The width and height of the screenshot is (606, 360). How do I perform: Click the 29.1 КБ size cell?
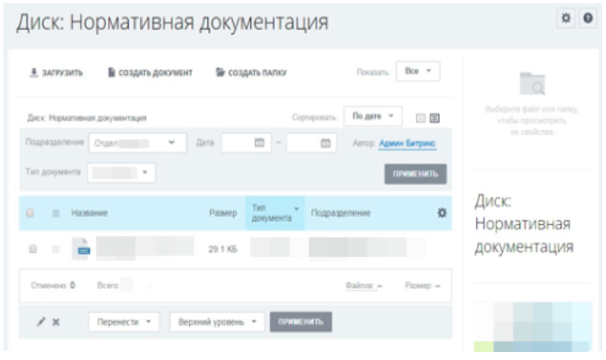pyautogui.click(x=223, y=249)
